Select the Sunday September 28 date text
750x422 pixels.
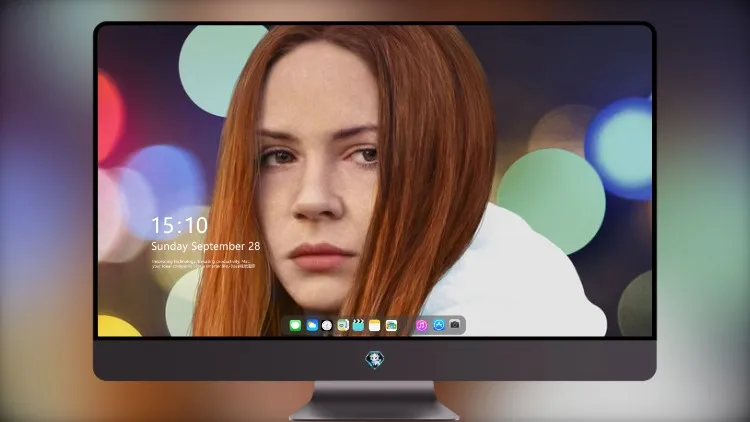click(x=206, y=246)
